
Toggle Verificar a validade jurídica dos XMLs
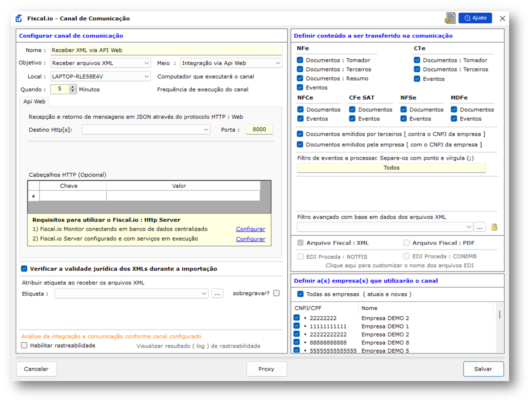(24, 269)
